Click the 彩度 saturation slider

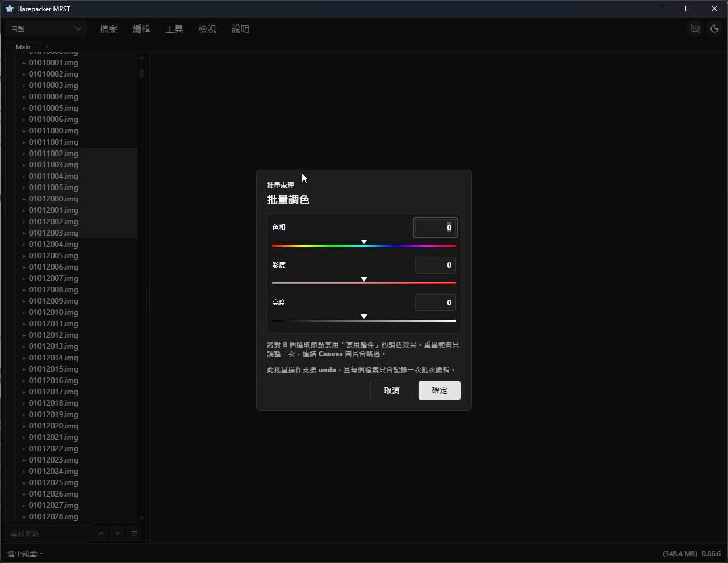[364, 283]
